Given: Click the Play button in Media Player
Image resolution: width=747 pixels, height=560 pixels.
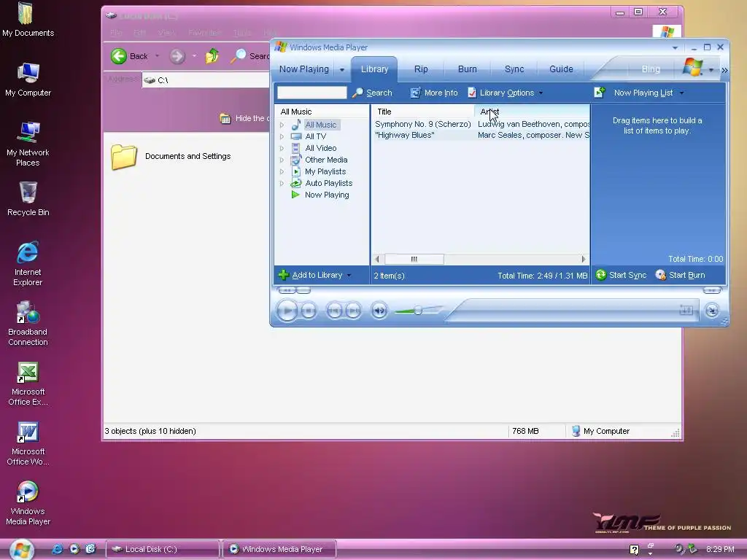Looking at the screenshot, I should [x=287, y=311].
